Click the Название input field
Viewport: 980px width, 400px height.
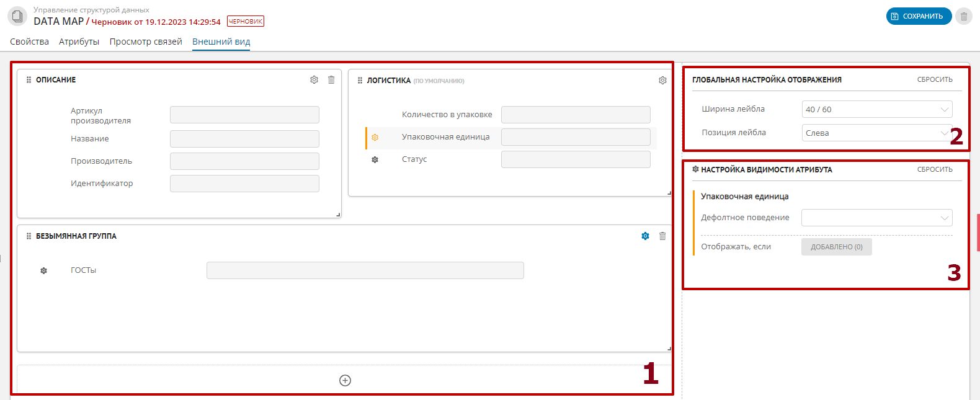244,139
